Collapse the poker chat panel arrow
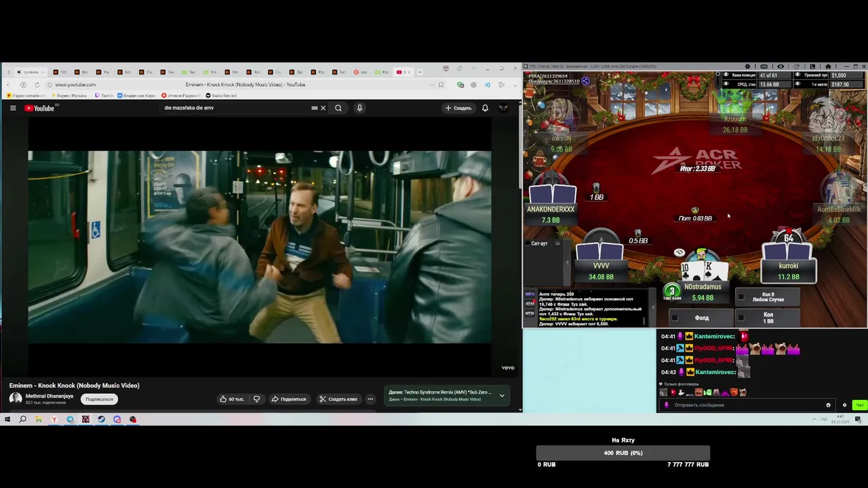 point(653,306)
